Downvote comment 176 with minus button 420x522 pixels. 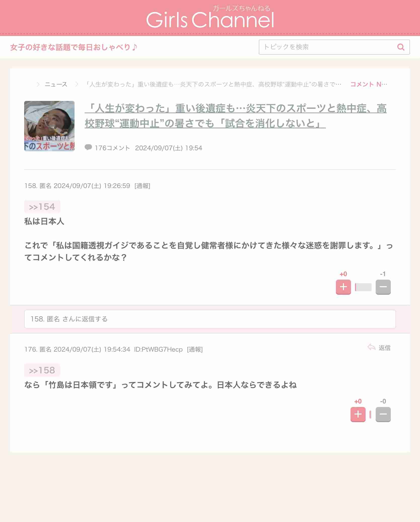[x=383, y=414]
